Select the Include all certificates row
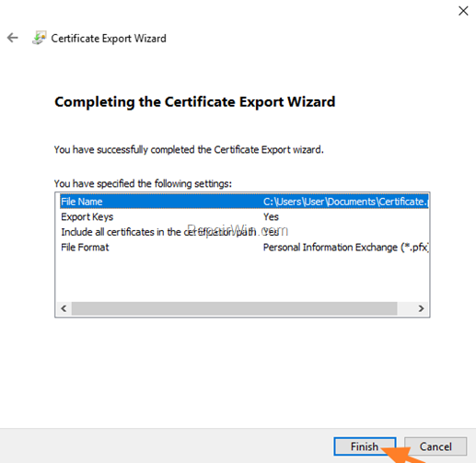This screenshot has height=463, width=476. click(244, 232)
